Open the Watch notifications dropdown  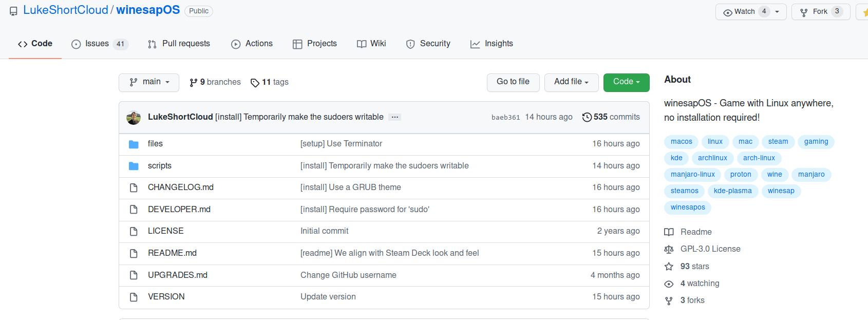pyautogui.click(x=751, y=12)
